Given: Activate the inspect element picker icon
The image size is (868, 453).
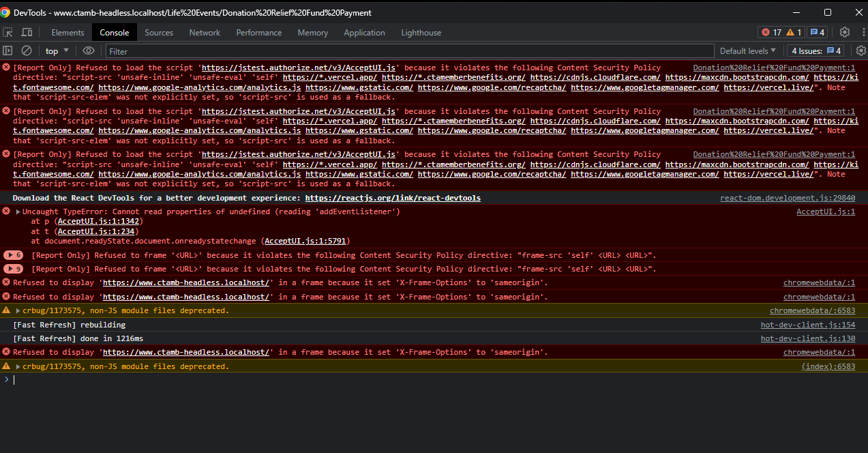Looking at the screenshot, I should tap(8, 32).
